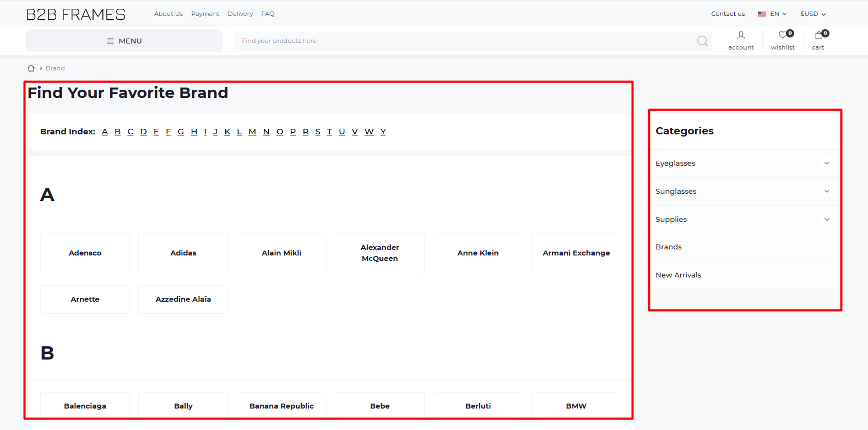Image resolution: width=868 pixels, height=430 pixels.
Task: Open the $USD currency dropdown
Action: (x=813, y=14)
